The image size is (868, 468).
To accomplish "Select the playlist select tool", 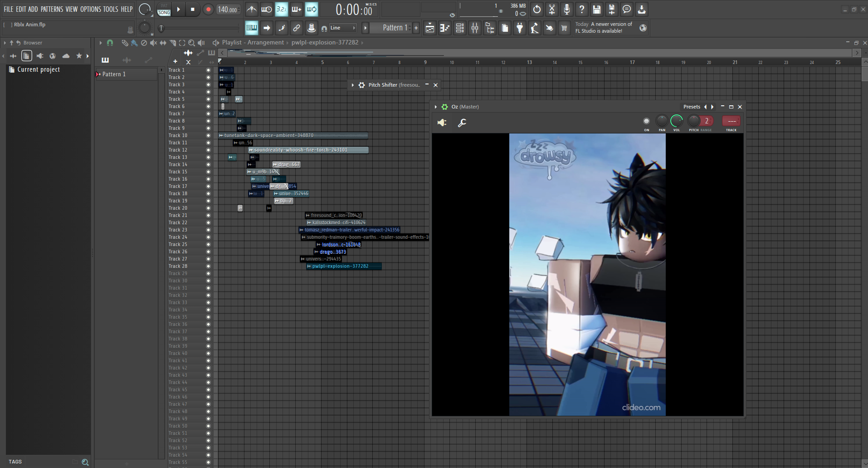I will (182, 43).
